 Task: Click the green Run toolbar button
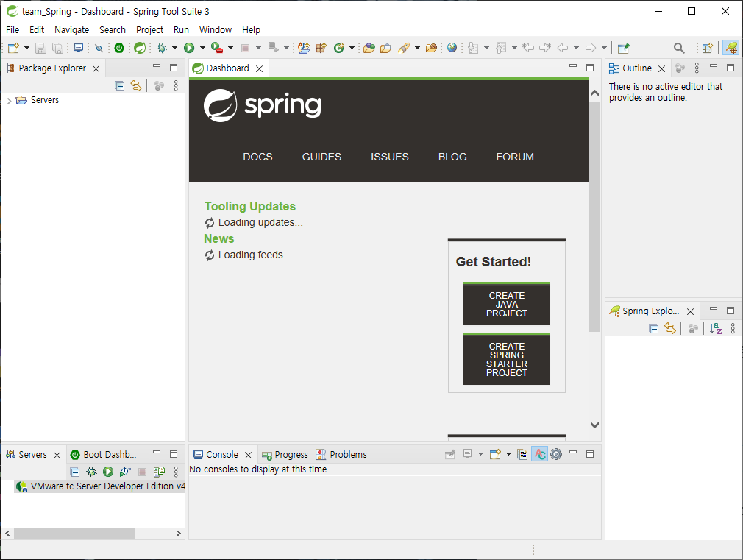click(x=189, y=48)
